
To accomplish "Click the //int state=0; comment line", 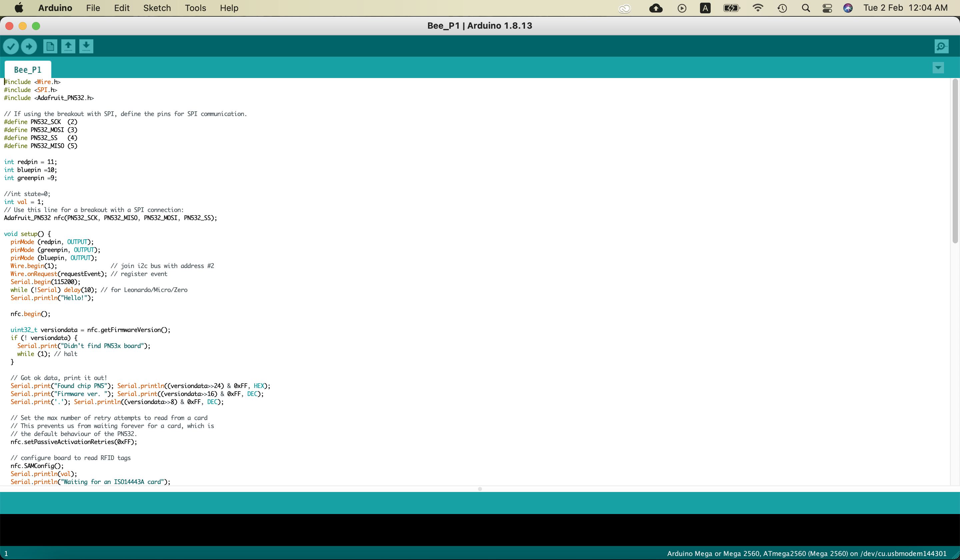I will [27, 194].
